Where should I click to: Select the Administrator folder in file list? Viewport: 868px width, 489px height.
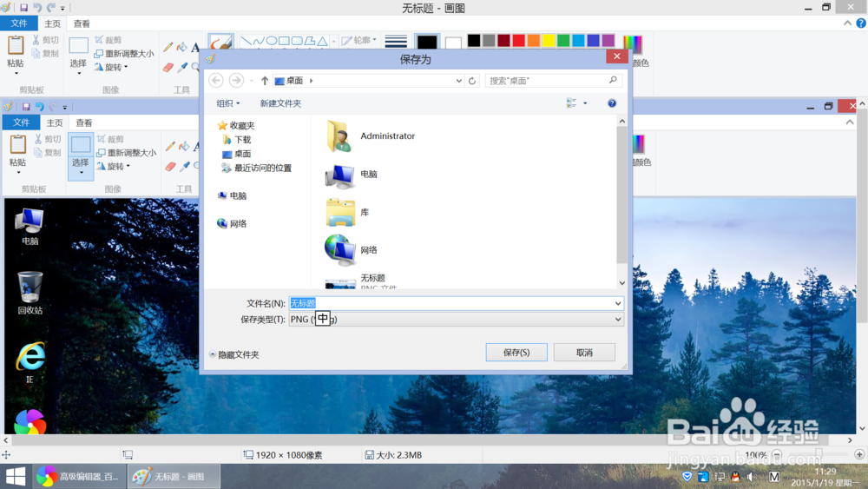pos(371,136)
